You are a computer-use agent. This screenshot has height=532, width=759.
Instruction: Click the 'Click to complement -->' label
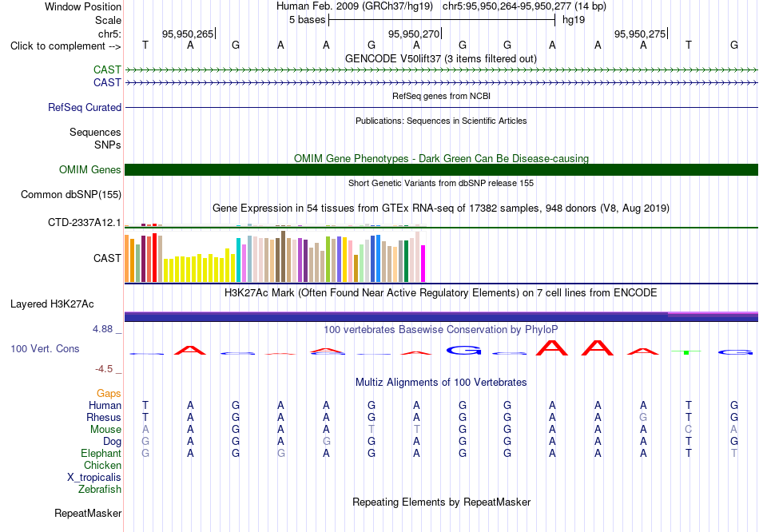(x=66, y=46)
